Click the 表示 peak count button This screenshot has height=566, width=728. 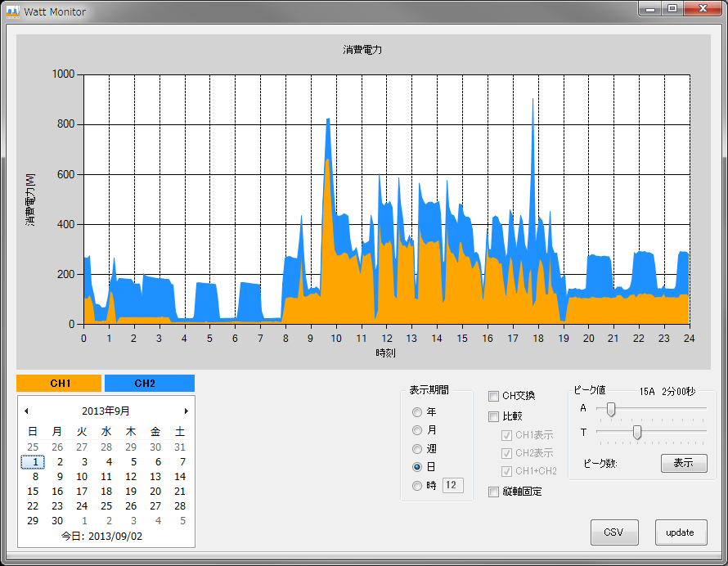(x=684, y=463)
